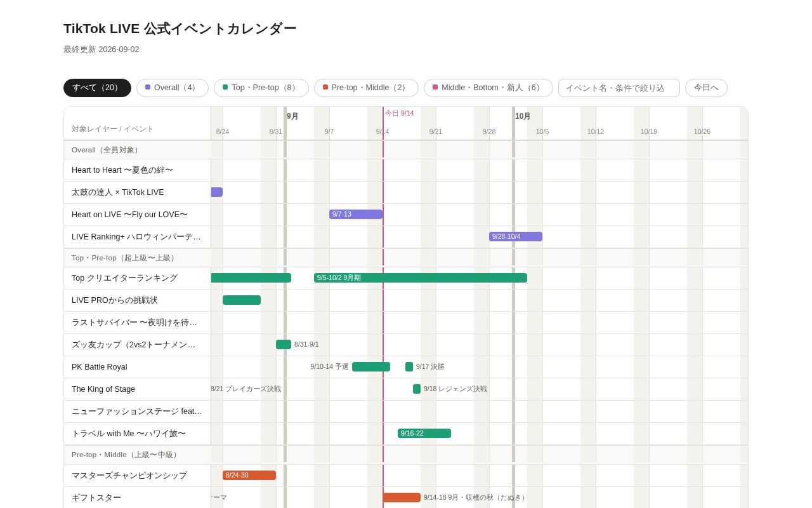
Task: Click the LIVE PRO green event bar
Action: [242, 300]
